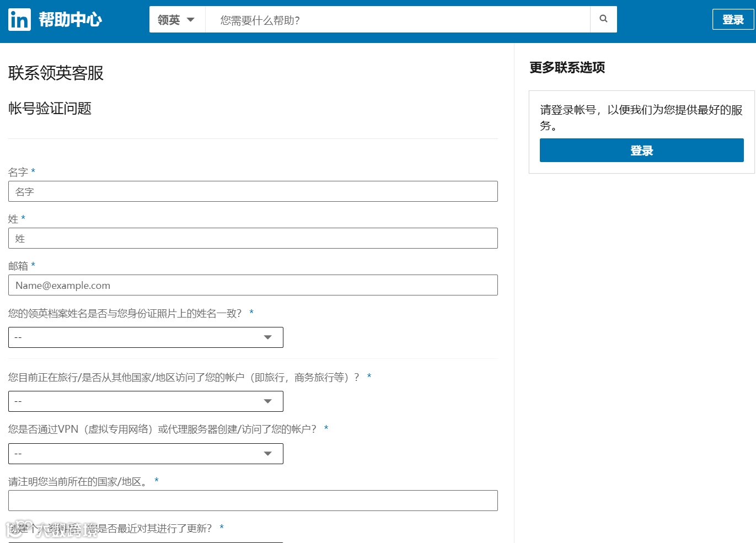This screenshot has height=543, width=756.
Task: Click the LinkedIn logo icon
Action: [19, 20]
